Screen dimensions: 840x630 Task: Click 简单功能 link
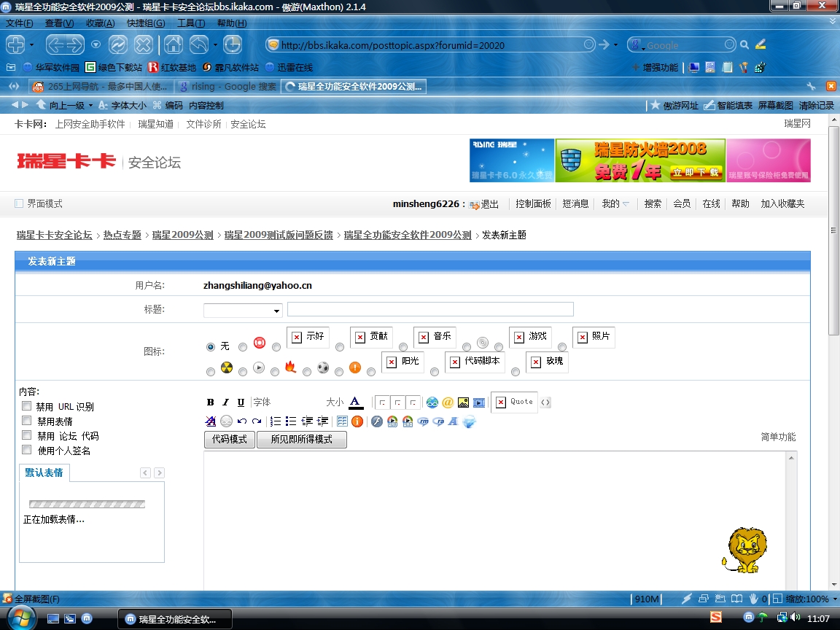pos(778,437)
